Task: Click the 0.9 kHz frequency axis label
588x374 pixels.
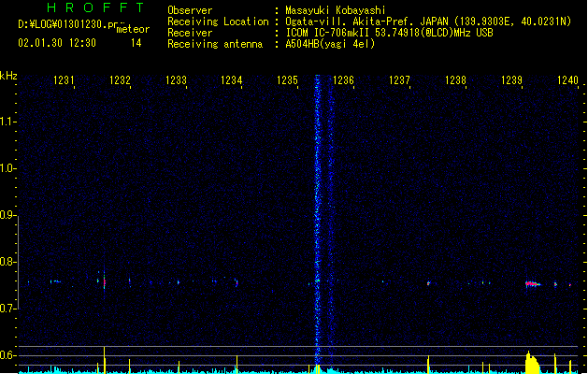Action: coord(7,215)
